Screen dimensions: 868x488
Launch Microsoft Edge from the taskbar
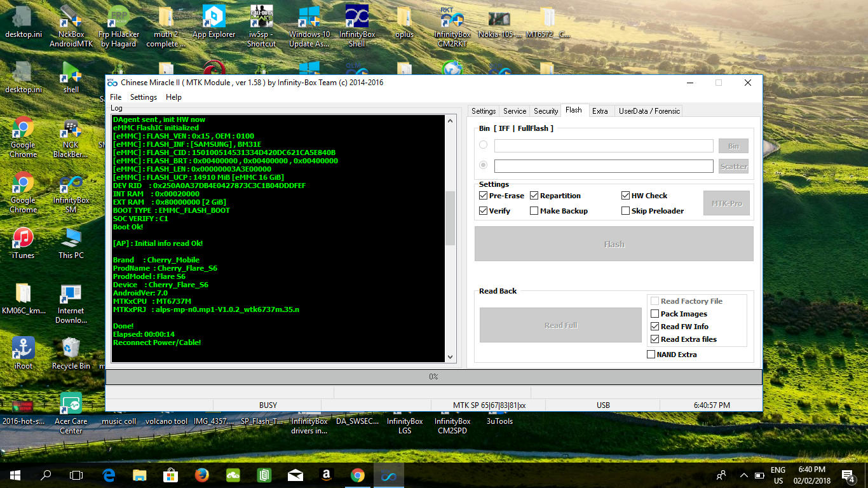click(109, 475)
